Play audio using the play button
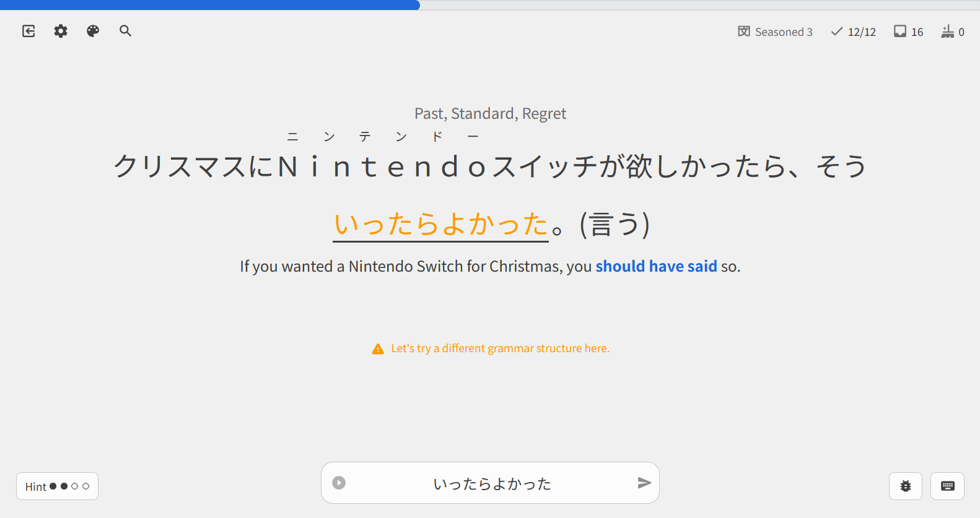The width and height of the screenshot is (980, 518). click(339, 483)
